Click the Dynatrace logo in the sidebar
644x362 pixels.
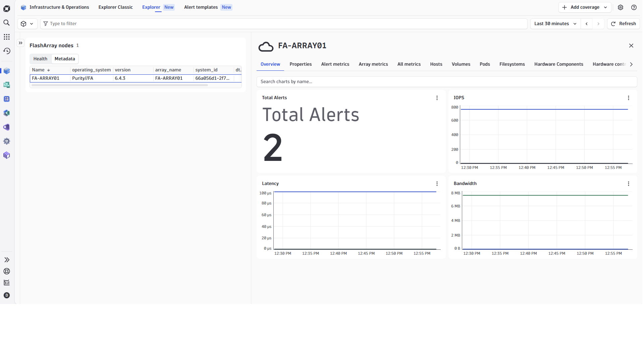(x=7, y=9)
